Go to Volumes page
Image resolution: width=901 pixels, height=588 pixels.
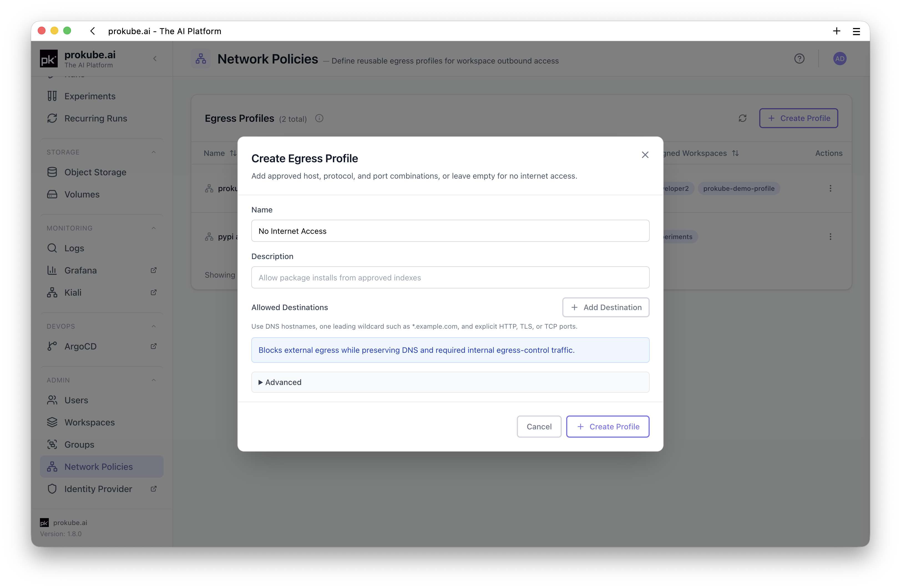tap(102, 194)
